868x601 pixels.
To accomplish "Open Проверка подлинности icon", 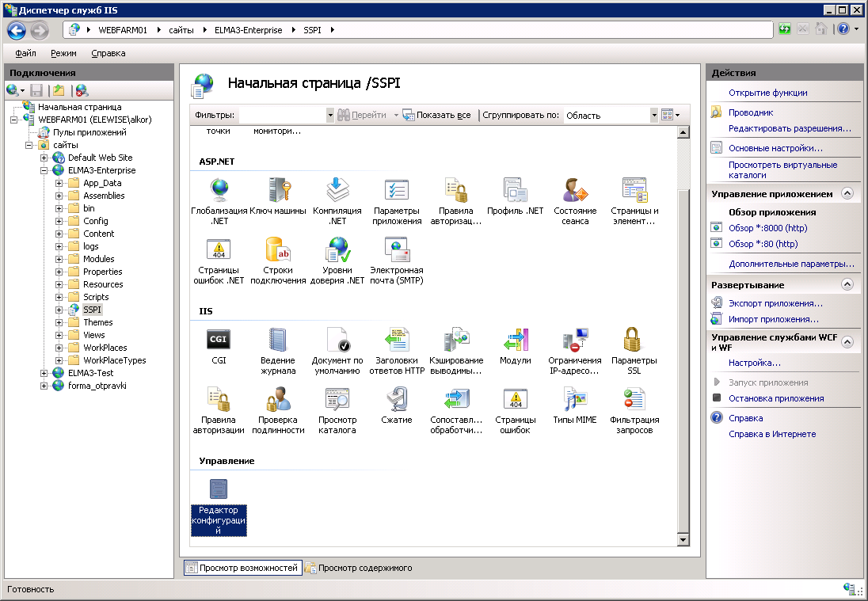I will click(277, 399).
